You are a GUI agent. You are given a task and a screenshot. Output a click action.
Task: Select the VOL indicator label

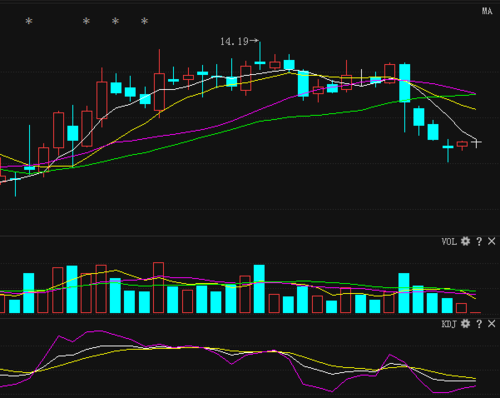tap(449, 241)
